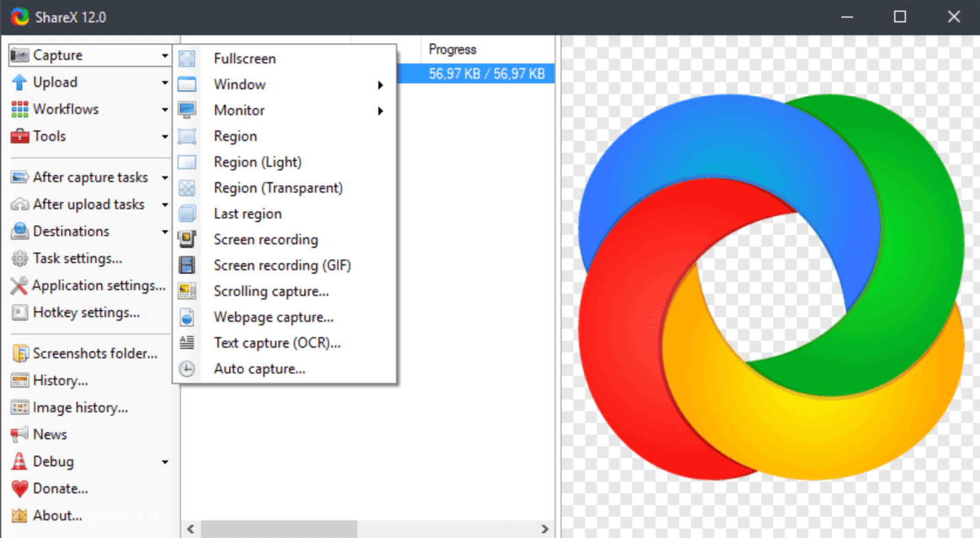Click the News megaphone icon
The height and width of the screenshot is (538, 980).
tap(20, 434)
